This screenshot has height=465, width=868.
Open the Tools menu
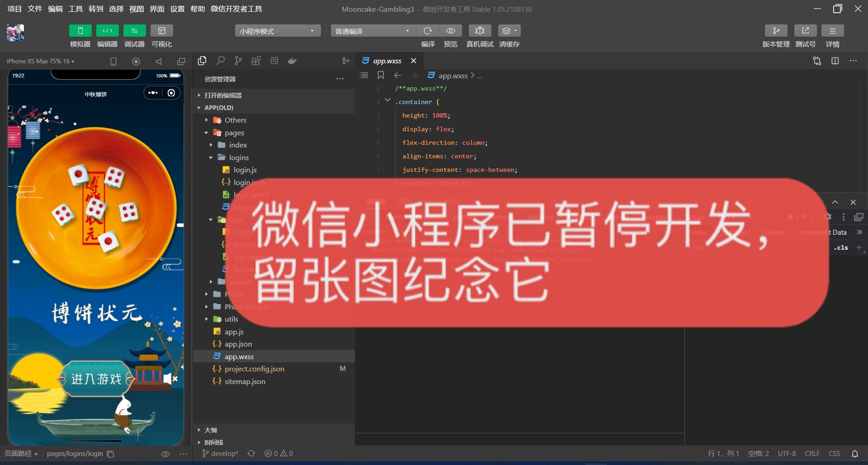(75, 9)
